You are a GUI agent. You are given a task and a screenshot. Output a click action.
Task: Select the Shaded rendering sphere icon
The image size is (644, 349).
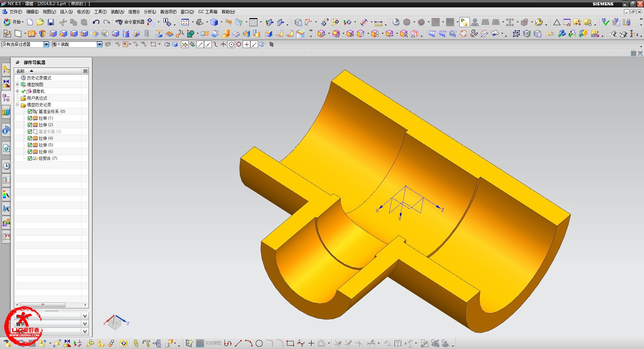(x=396, y=22)
